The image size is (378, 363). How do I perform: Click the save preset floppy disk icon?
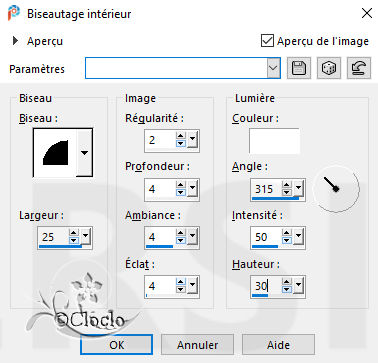(299, 68)
